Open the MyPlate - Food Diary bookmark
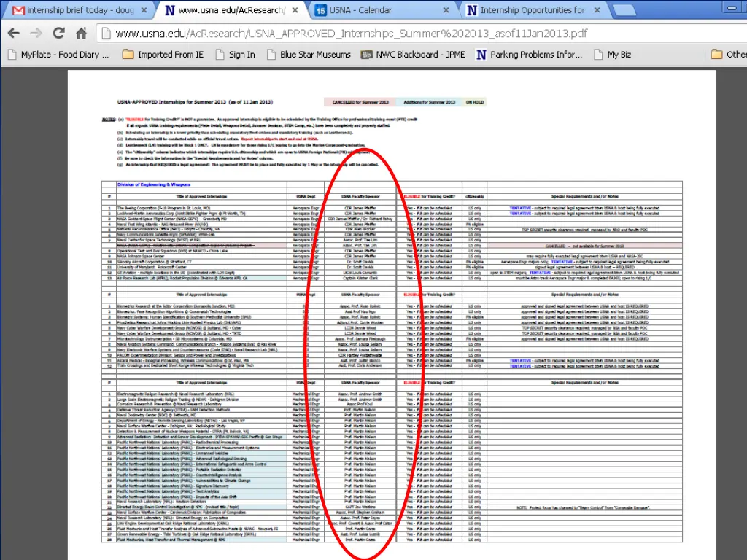Viewport: 747px width, 560px height. pyautogui.click(x=58, y=54)
